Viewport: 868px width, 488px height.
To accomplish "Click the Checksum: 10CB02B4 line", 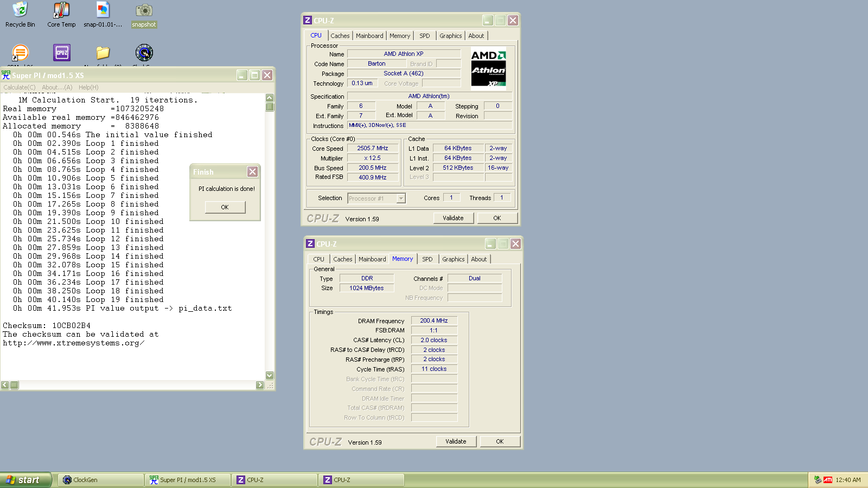I will (47, 325).
